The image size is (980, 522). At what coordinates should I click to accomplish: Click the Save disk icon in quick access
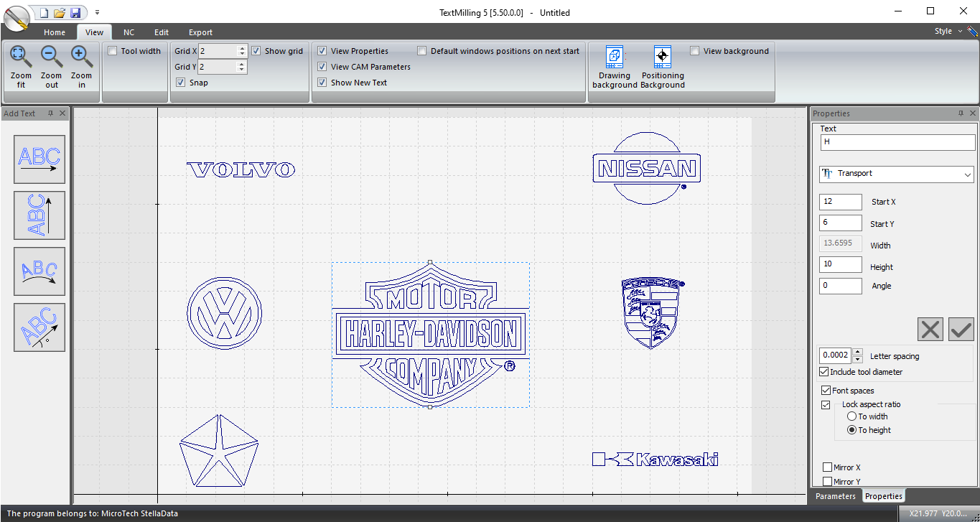[x=75, y=12]
